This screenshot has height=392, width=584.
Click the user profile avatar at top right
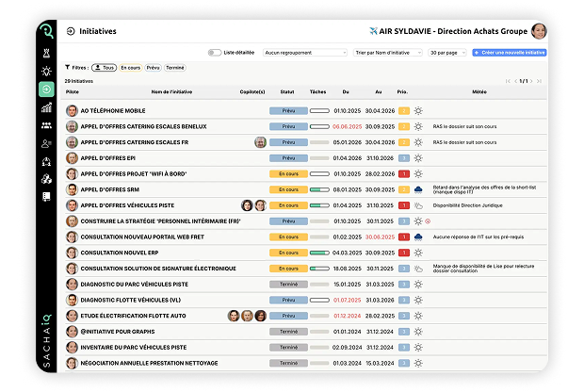click(539, 30)
